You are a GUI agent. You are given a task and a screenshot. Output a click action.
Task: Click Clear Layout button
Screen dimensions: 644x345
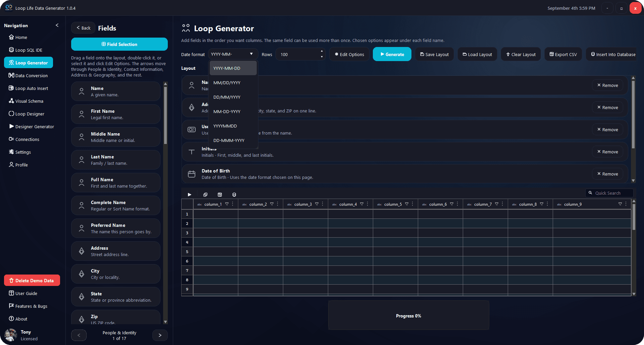[x=521, y=54]
